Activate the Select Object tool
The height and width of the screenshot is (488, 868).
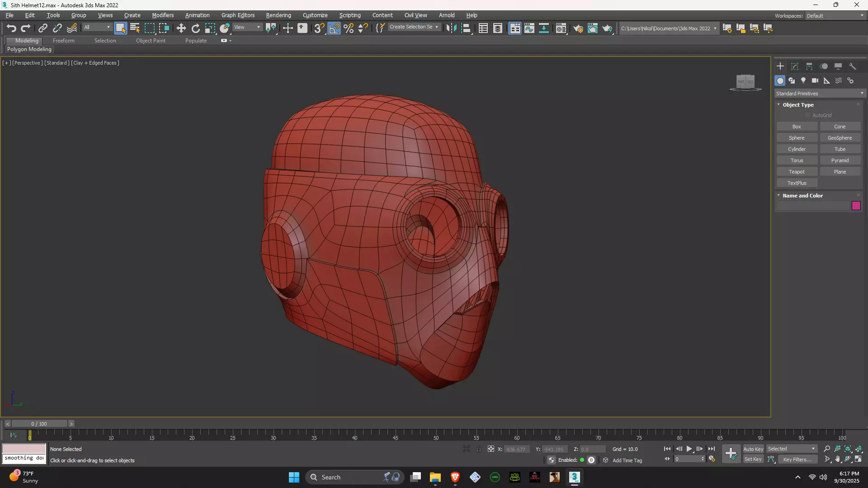tap(120, 28)
